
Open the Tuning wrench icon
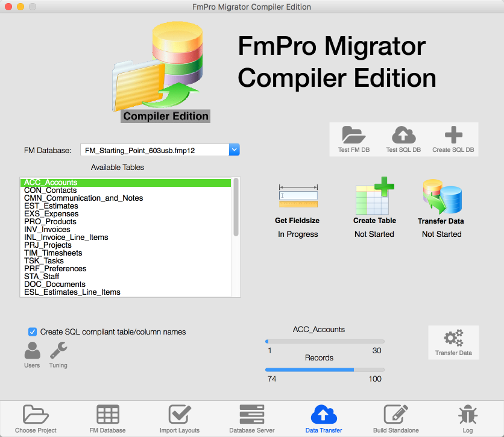58,350
